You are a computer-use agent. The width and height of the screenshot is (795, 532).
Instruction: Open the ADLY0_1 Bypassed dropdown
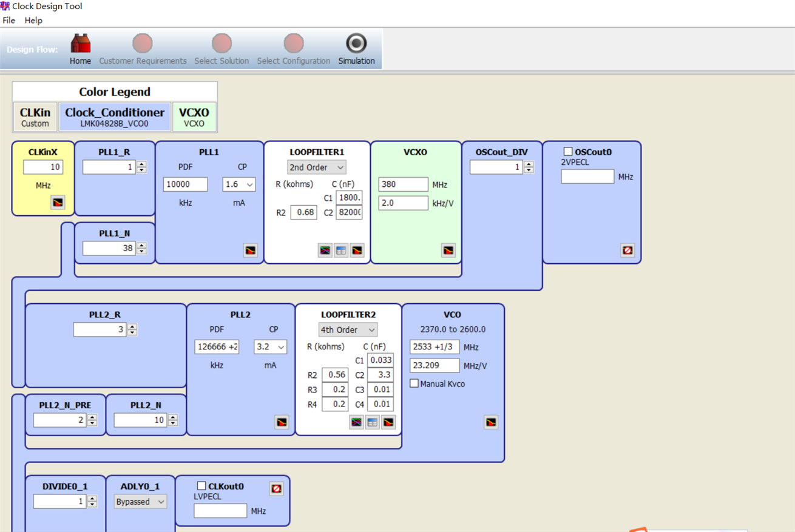point(140,502)
